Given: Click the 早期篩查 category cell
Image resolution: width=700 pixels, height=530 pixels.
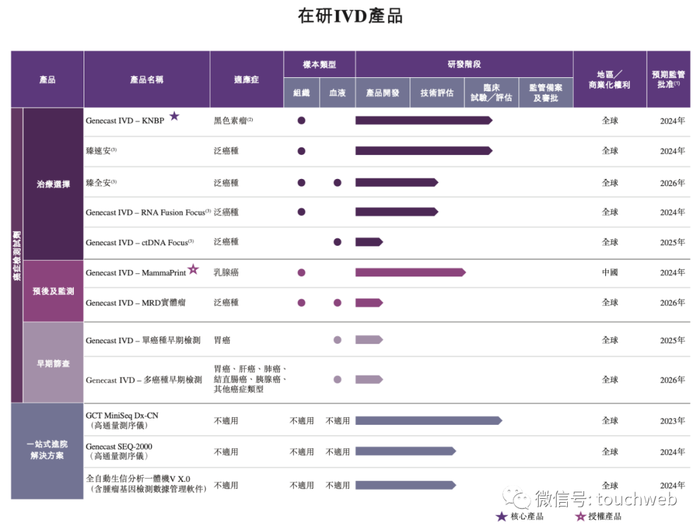Looking at the screenshot, I should tap(53, 363).
